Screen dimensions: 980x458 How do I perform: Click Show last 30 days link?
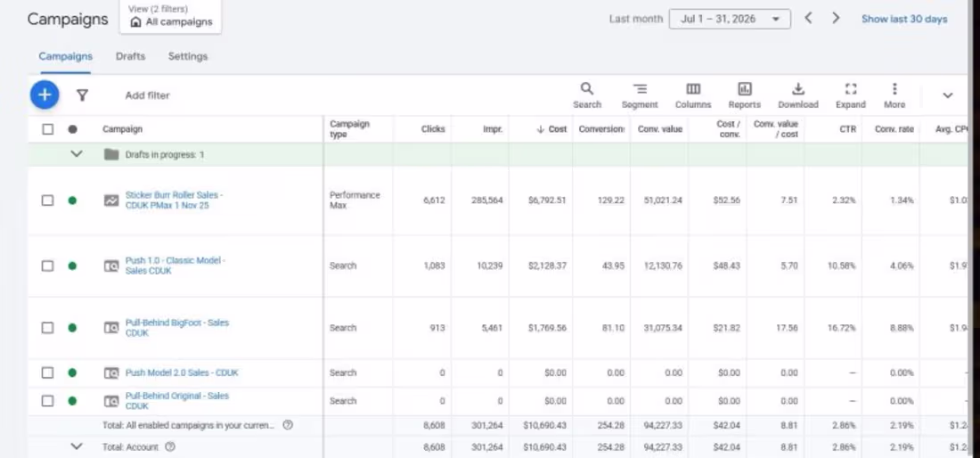tap(904, 19)
